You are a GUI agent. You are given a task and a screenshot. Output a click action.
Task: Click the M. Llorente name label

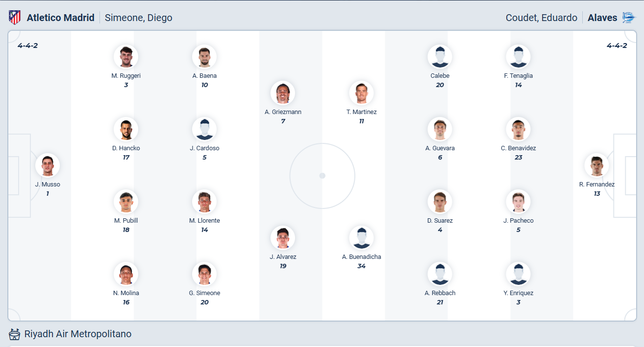(x=204, y=221)
